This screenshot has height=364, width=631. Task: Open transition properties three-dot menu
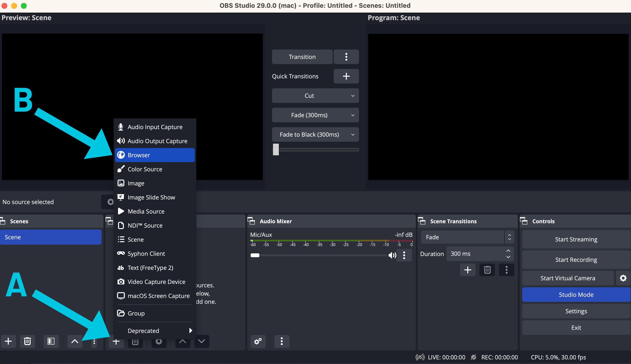pos(507,270)
